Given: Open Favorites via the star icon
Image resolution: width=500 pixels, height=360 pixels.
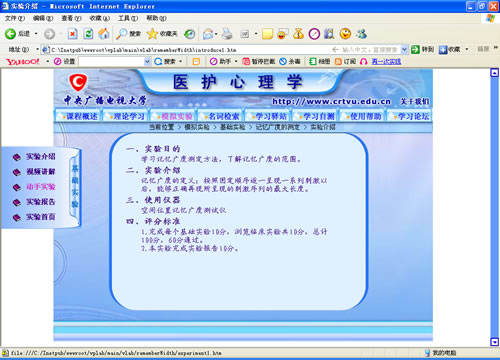Looking at the screenshot, I should 152,34.
